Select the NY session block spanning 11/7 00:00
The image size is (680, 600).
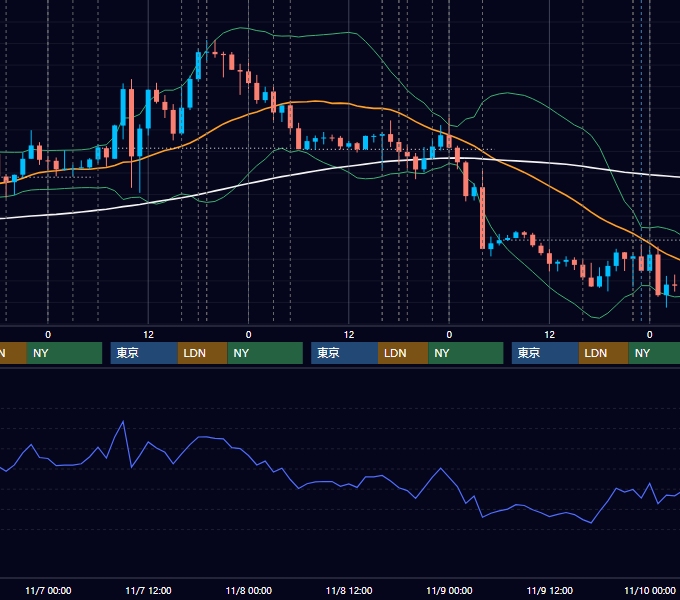(x=64, y=353)
